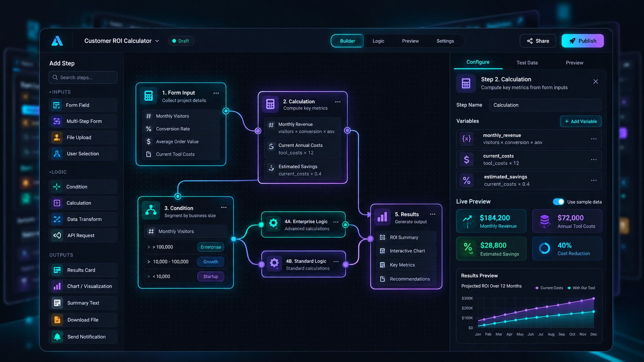This screenshot has height=362, width=644.
Task: Click the Interactive Chart row in Results node
Action: 406,251
